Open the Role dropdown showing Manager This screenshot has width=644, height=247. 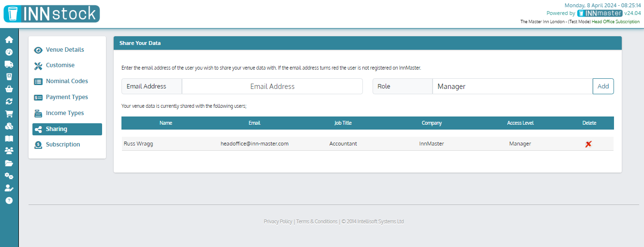(512, 87)
